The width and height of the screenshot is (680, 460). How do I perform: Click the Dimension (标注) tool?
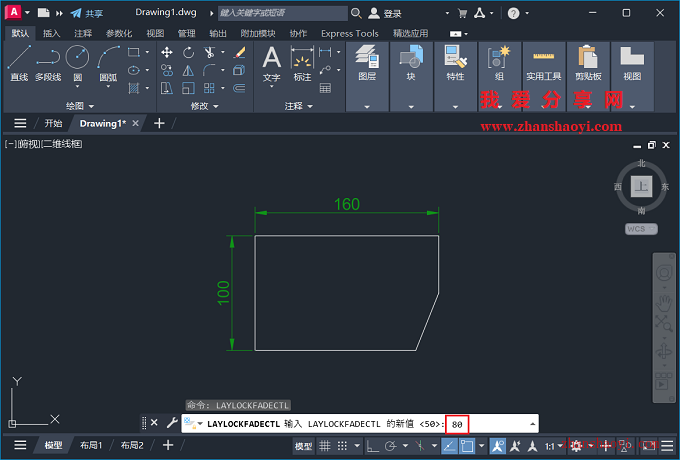(302, 64)
